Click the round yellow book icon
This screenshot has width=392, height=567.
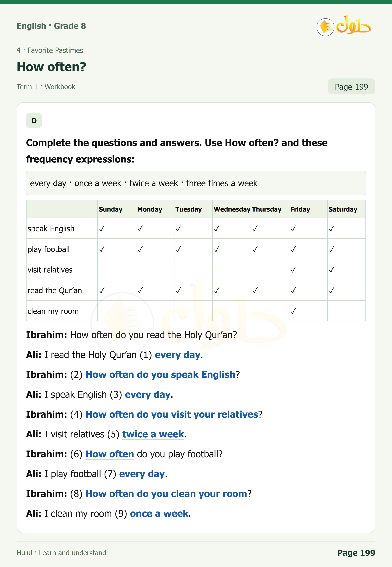326,27
